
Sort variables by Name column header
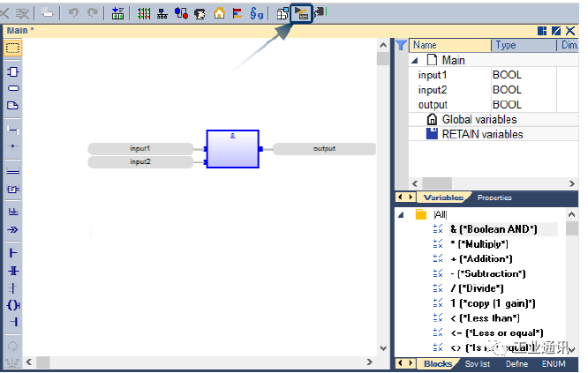(450, 45)
